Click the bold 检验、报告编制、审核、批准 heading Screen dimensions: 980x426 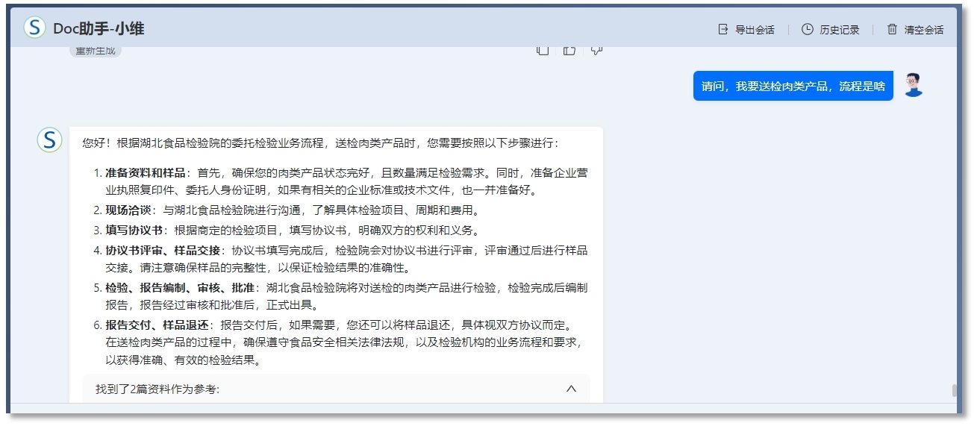[x=181, y=288]
